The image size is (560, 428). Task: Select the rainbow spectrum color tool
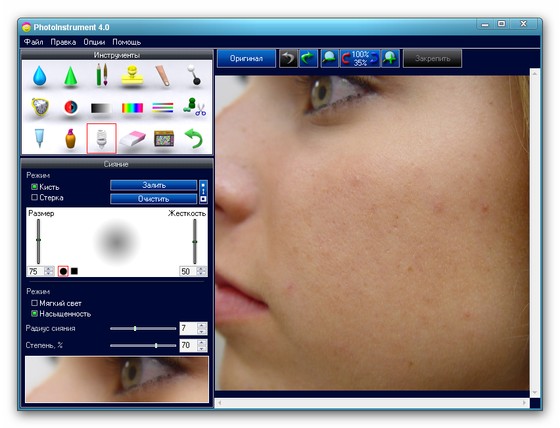pyautogui.click(x=132, y=108)
